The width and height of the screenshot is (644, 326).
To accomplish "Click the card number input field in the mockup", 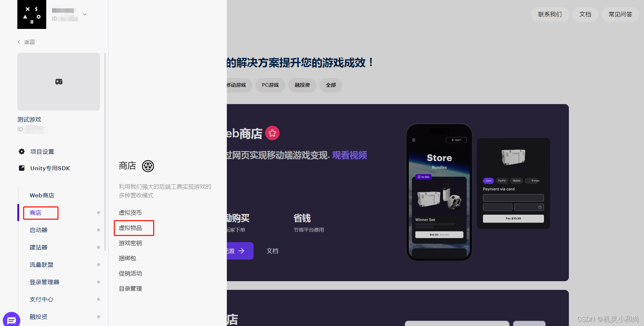I will [x=513, y=198].
